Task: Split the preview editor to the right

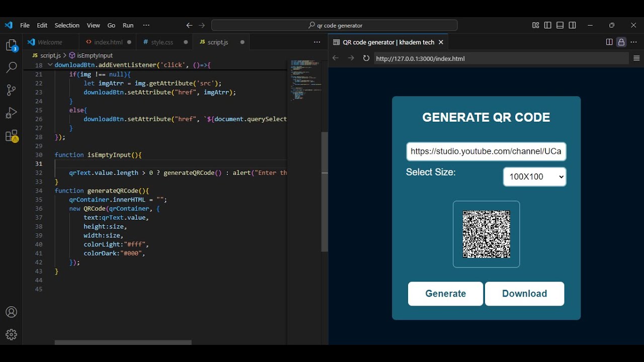Action: coord(609,42)
